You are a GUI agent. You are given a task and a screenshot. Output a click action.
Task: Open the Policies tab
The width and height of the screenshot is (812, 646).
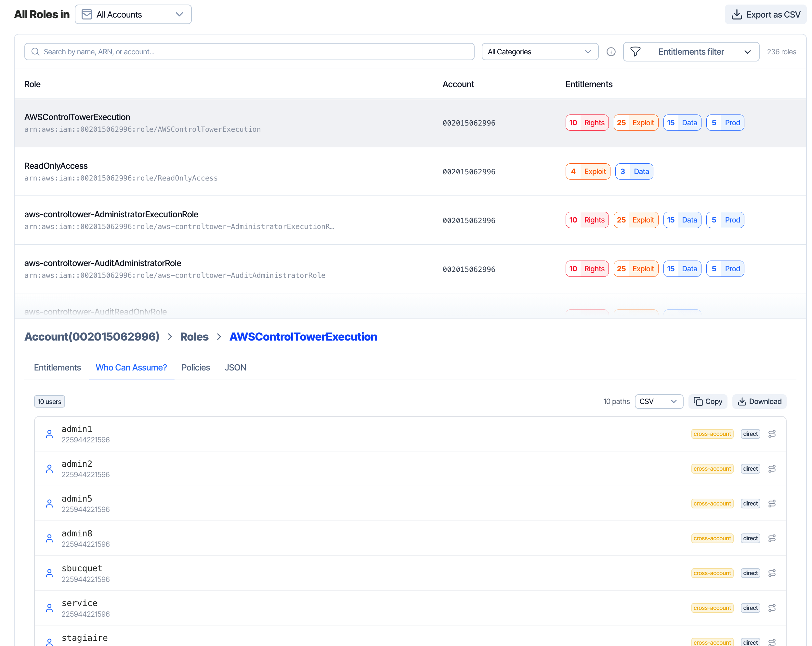tap(195, 368)
